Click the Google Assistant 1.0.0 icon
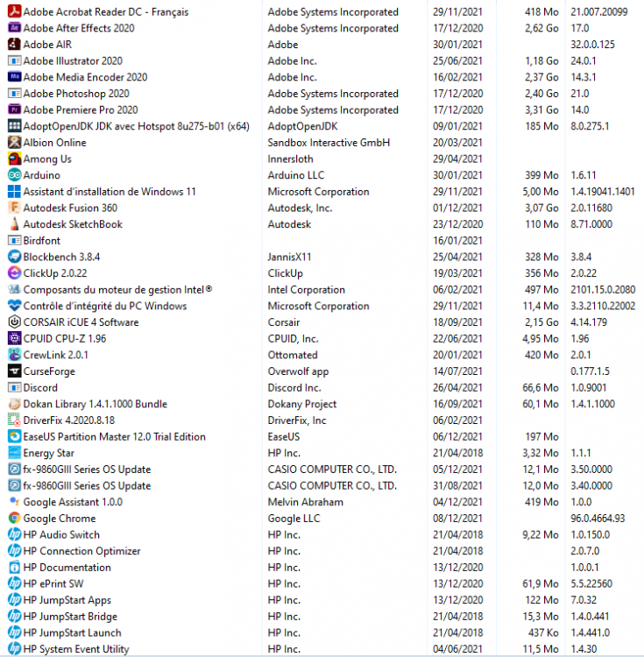Viewport: 644px width, 657px height. 14,502
